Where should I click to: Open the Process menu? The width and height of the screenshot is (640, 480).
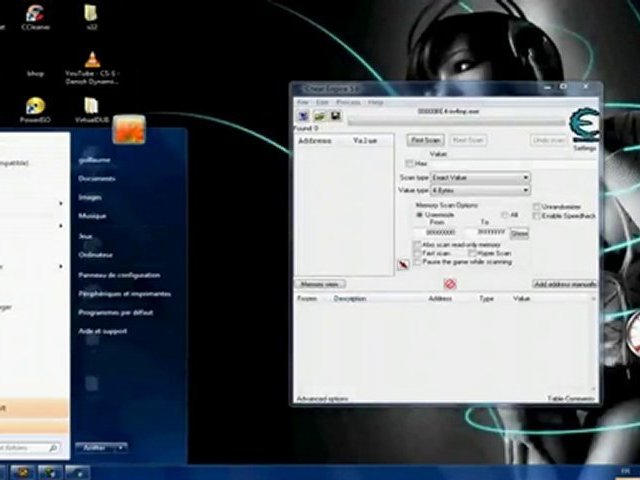point(348,102)
